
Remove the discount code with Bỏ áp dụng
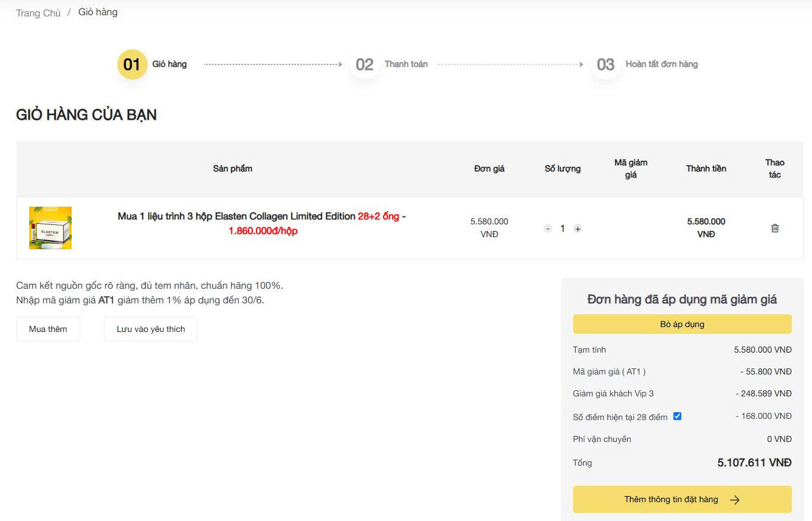tap(682, 324)
